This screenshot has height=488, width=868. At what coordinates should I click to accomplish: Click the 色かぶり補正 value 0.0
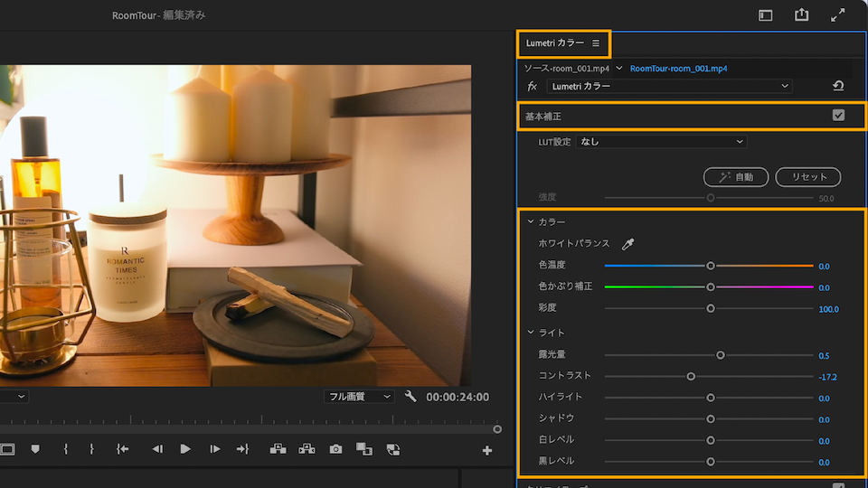[x=824, y=287]
